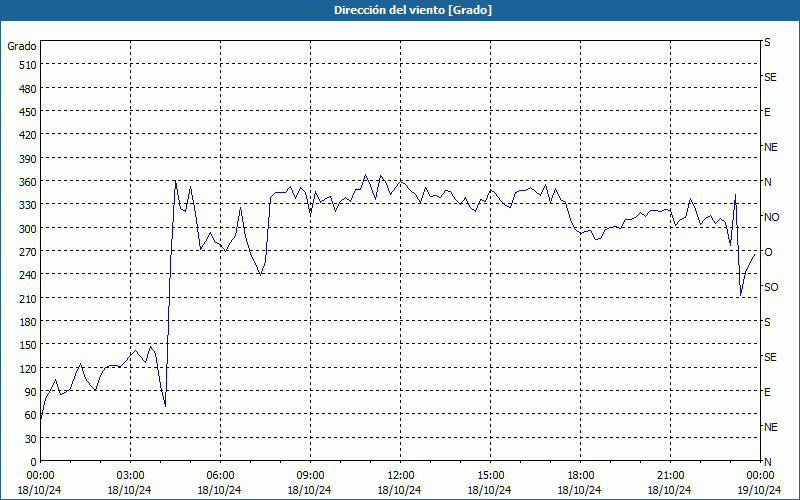Click the 360 degree axis label

tap(28, 182)
